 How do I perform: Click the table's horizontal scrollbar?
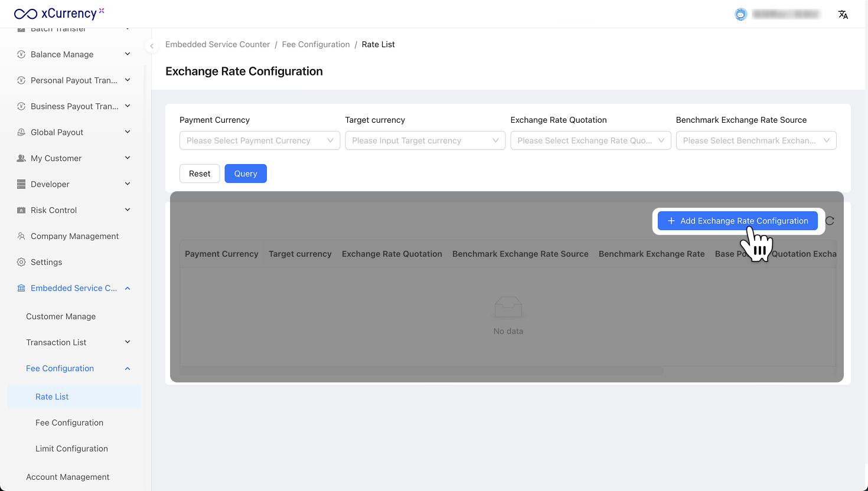tap(422, 371)
